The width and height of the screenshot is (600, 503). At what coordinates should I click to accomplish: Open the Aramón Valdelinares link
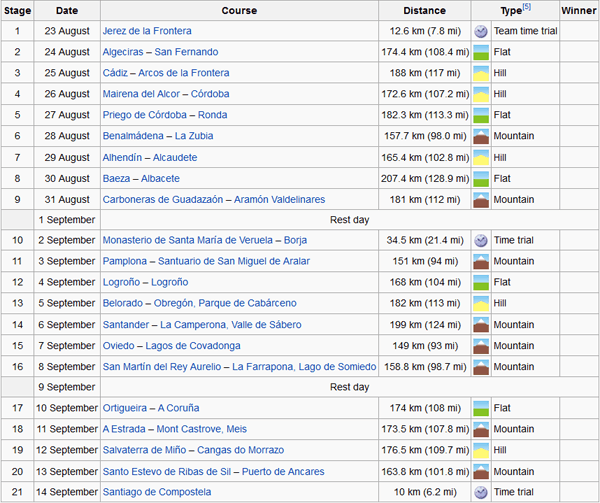(279, 200)
